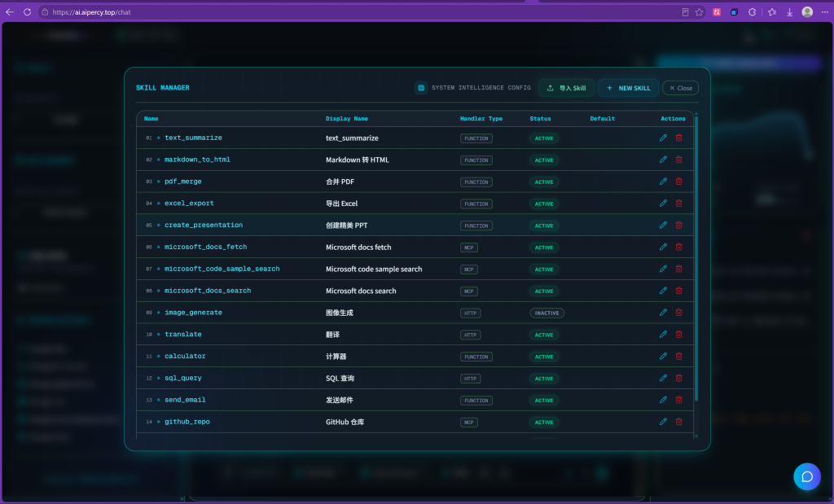Edit the markdown_to_html skill
This screenshot has width=834, height=504.
point(663,160)
